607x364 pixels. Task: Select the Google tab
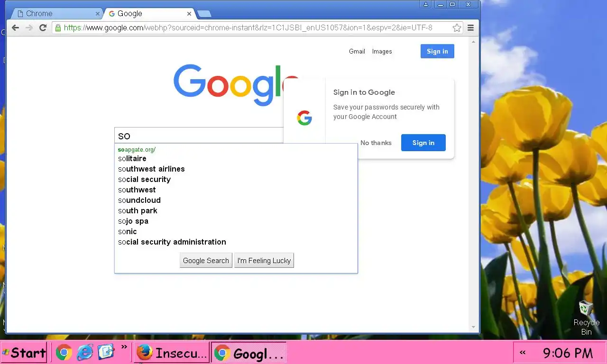pyautogui.click(x=149, y=14)
